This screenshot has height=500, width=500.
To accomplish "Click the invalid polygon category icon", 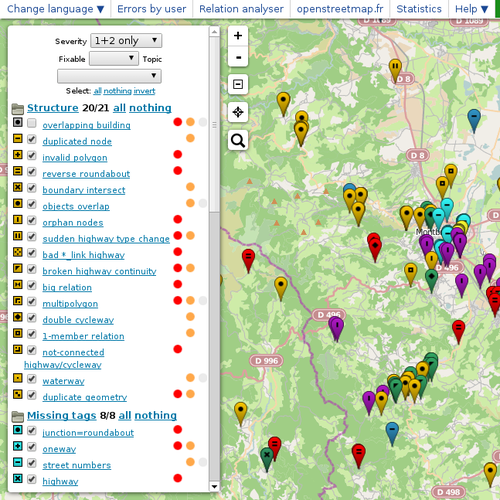I will point(18,155).
